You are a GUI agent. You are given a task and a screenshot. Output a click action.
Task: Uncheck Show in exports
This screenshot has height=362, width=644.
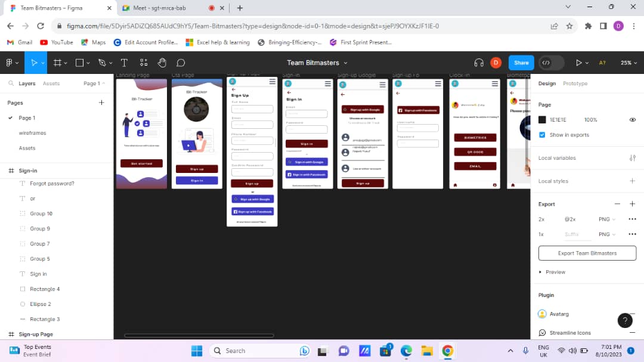pyautogui.click(x=541, y=135)
